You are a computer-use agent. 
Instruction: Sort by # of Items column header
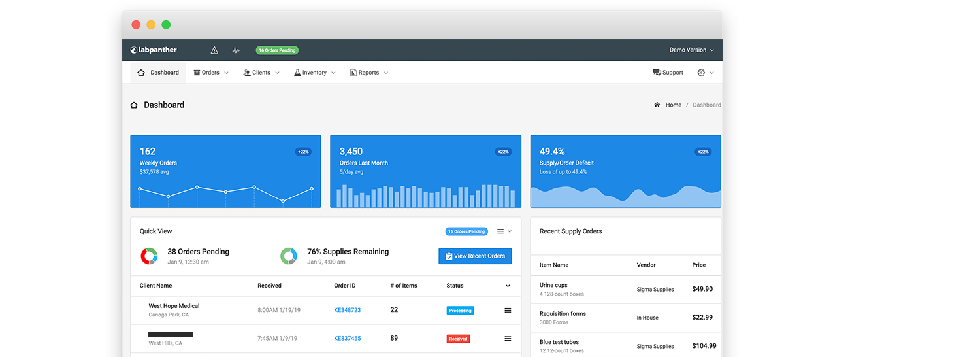click(404, 286)
